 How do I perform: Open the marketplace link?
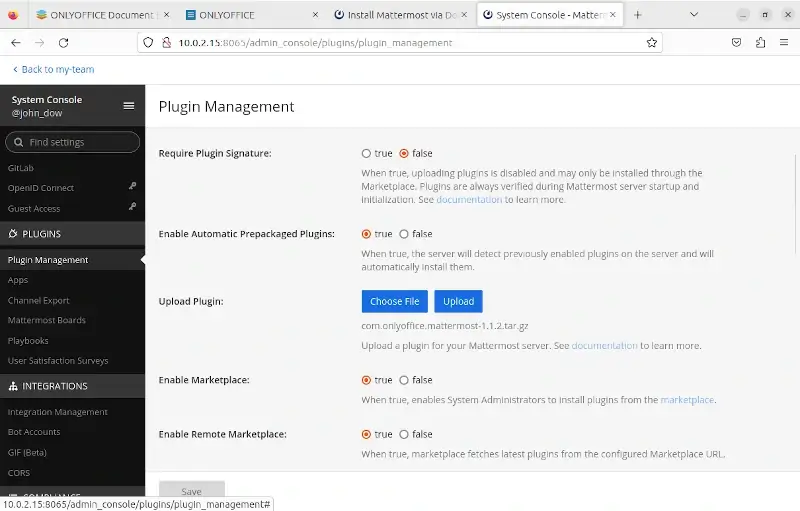pos(687,400)
